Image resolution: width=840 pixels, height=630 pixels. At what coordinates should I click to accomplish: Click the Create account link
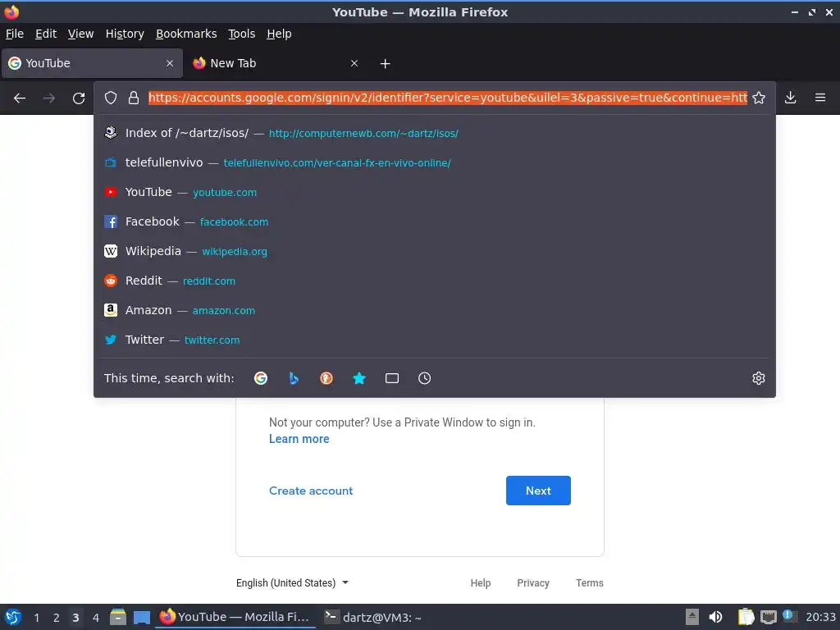pyautogui.click(x=311, y=491)
